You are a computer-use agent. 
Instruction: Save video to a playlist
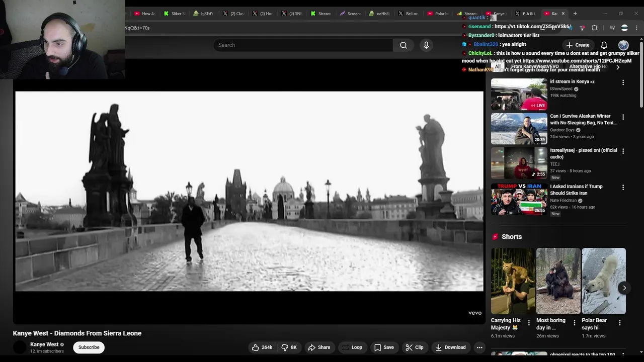coord(384,347)
